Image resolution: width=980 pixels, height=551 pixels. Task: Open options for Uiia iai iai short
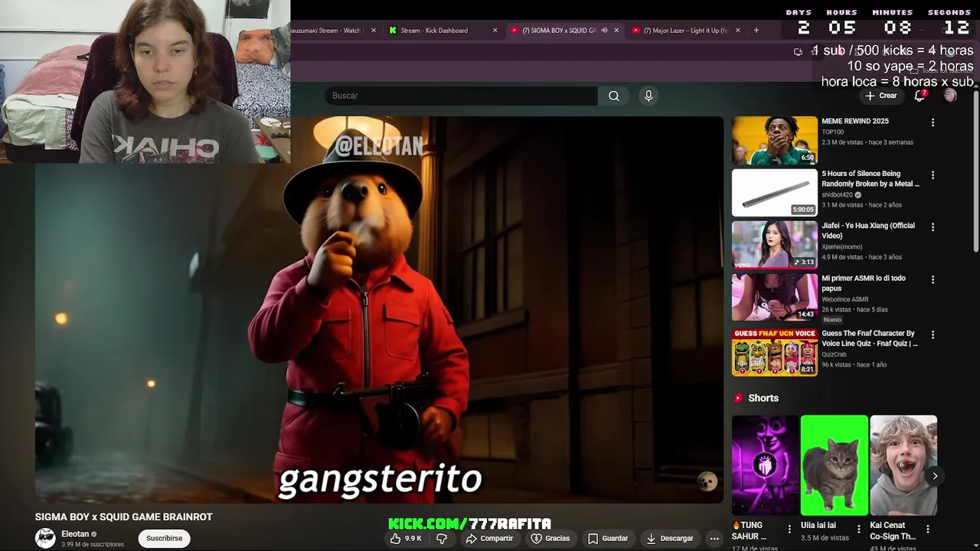[x=858, y=529]
